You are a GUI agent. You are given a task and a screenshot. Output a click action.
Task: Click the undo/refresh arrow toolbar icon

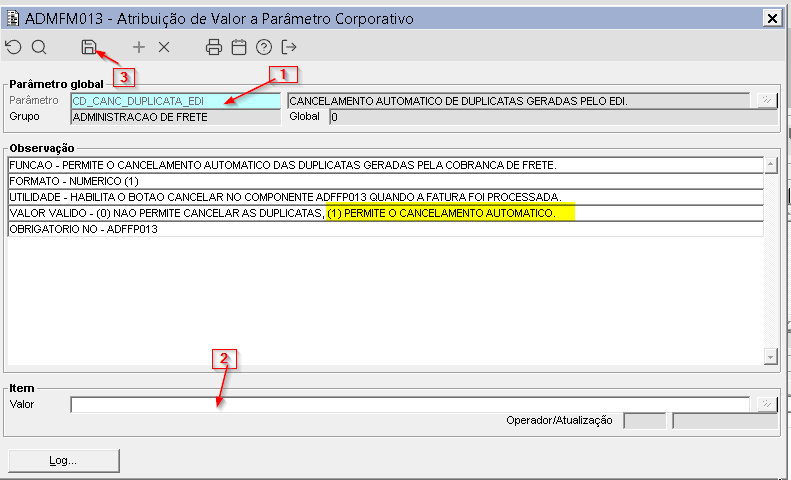click(14, 47)
